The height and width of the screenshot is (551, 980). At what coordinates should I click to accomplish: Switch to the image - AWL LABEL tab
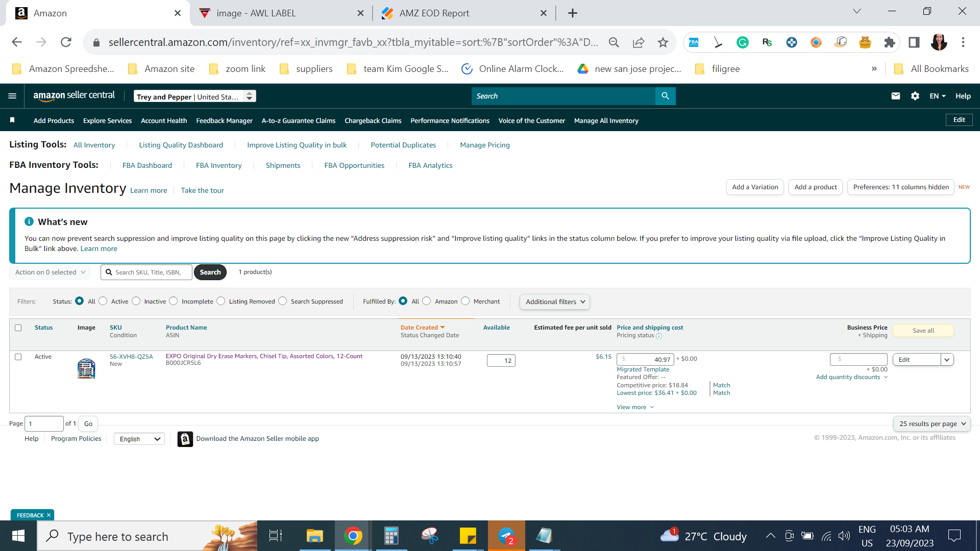coord(256,13)
